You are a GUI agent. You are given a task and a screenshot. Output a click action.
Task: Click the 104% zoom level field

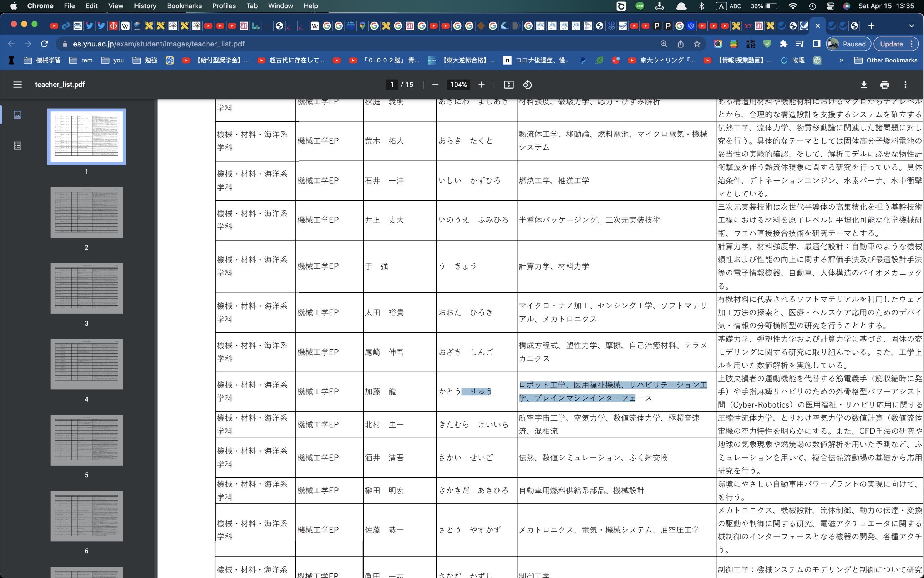pos(458,85)
